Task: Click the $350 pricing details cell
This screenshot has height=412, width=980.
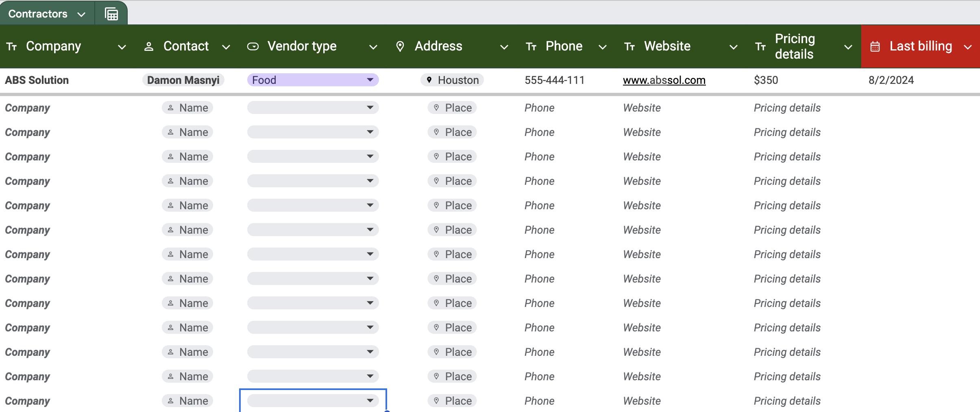Action: [766, 80]
